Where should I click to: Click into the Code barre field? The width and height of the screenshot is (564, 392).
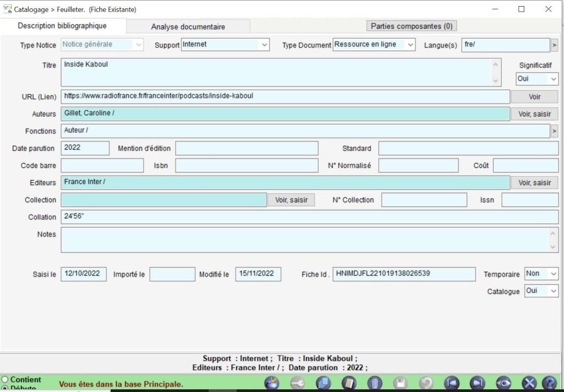pyautogui.click(x=102, y=165)
